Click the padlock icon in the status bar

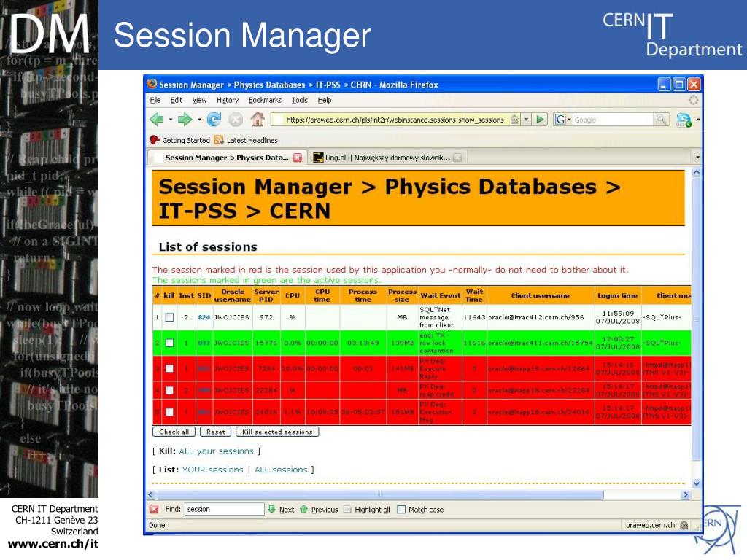(x=684, y=525)
